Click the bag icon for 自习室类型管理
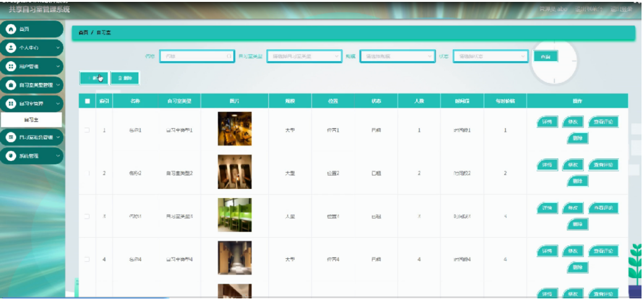 tap(11, 85)
